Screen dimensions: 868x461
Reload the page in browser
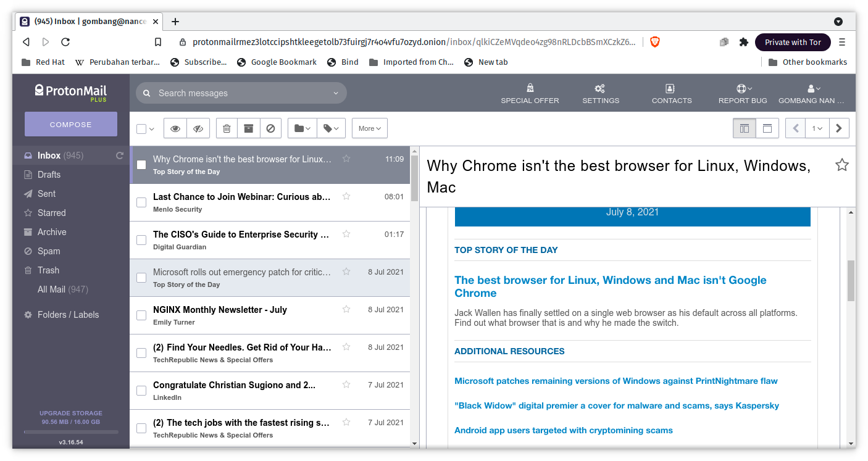coord(65,42)
